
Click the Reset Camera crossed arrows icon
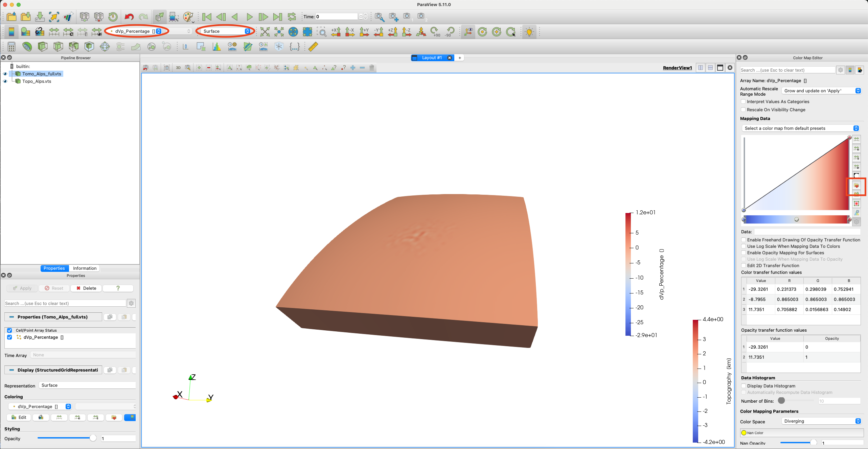click(x=265, y=31)
